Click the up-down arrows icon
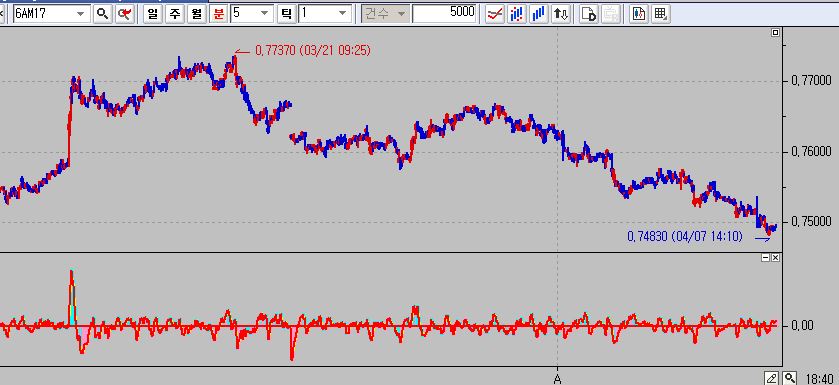This screenshot has height=385, width=839. [561, 14]
